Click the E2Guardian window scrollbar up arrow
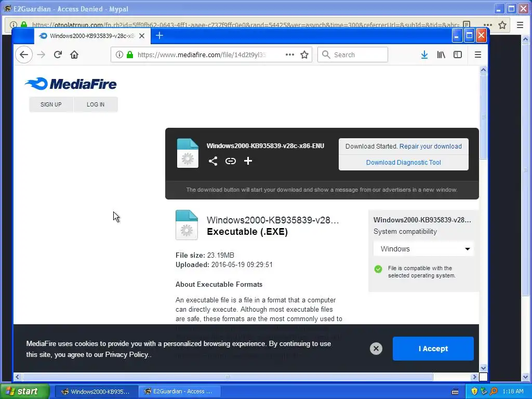The image size is (532, 399). pyautogui.click(x=526, y=39)
